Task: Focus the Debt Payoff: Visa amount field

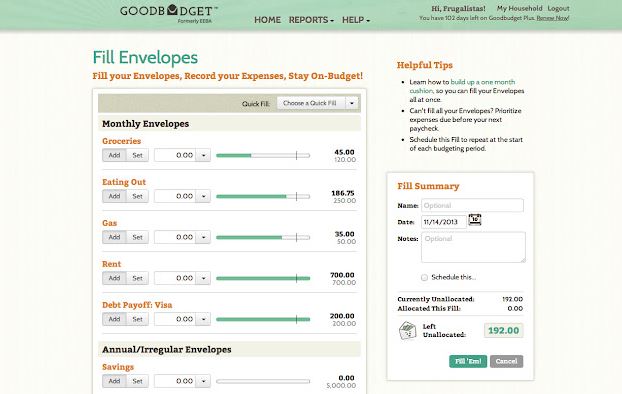Action: (x=175, y=319)
